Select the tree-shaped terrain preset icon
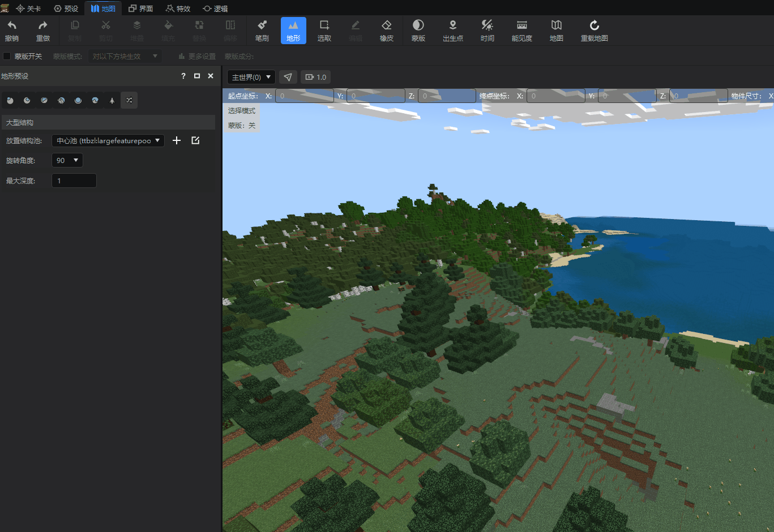This screenshot has width=774, height=532. click(x=112, y=100)
